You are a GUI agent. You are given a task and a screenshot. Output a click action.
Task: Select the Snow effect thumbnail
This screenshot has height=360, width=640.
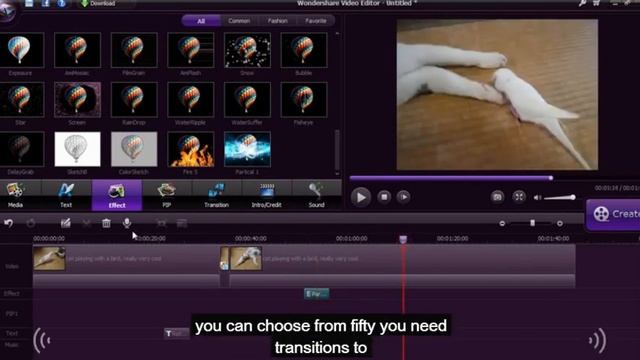(x=247, y=50)
